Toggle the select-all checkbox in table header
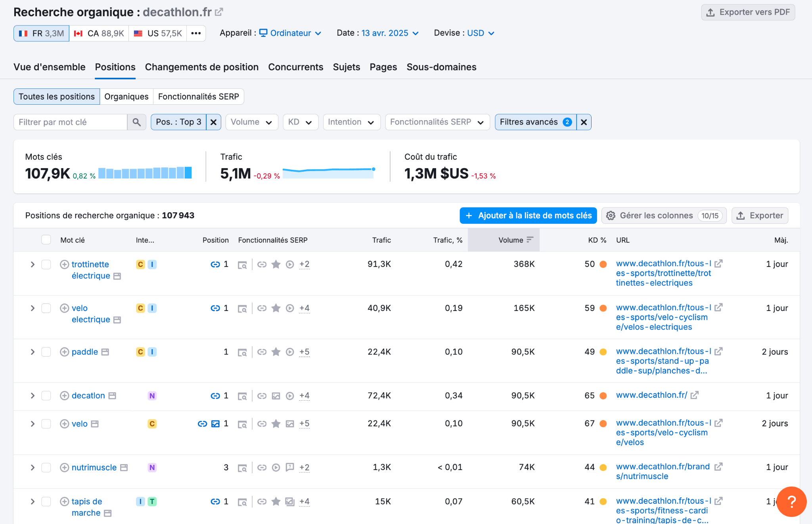This screenshot has height=524, width=812. click(46, 240)
